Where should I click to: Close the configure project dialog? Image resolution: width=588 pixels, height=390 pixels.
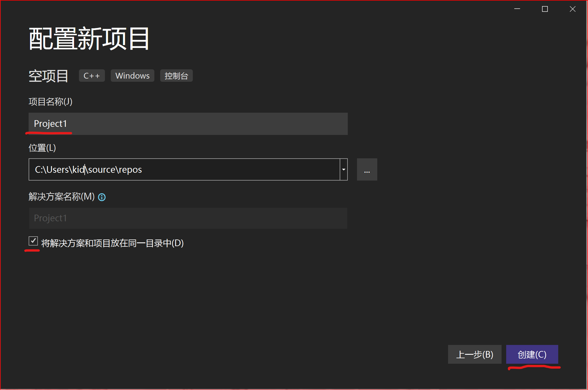[x=573, y=9]
